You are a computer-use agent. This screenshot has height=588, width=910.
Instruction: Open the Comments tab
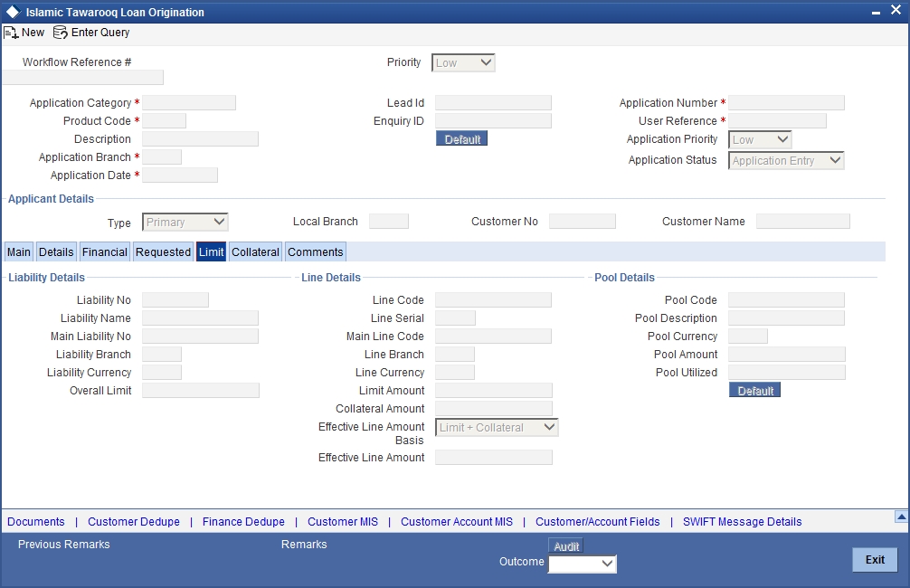(316, 251)
